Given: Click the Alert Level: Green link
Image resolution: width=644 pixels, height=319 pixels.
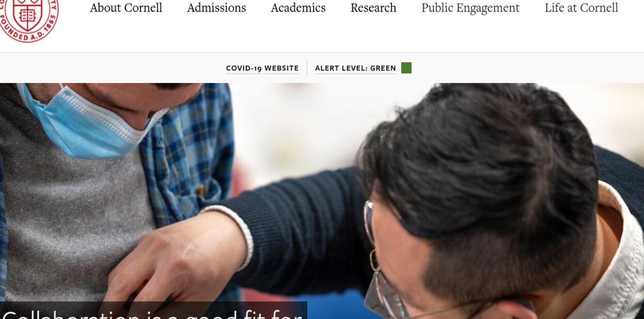Looking at the screenshot, I should pos(355,68).
